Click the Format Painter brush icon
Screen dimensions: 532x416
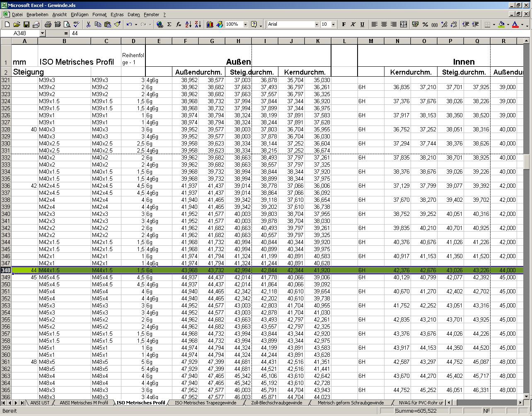point(117,24)
